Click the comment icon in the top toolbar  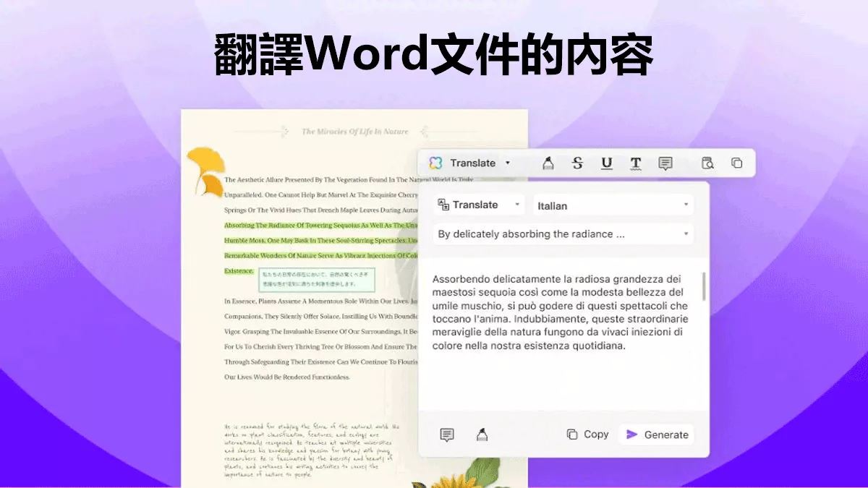point(665,163)
